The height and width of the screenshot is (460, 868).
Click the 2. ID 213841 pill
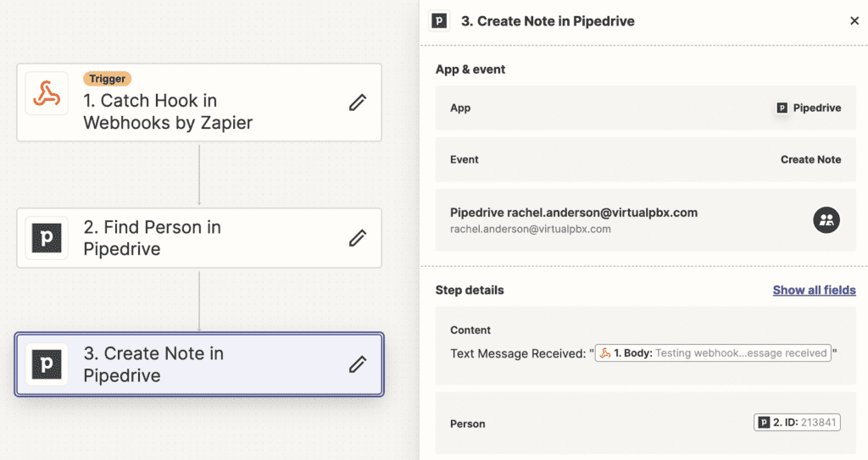point(797,423)
